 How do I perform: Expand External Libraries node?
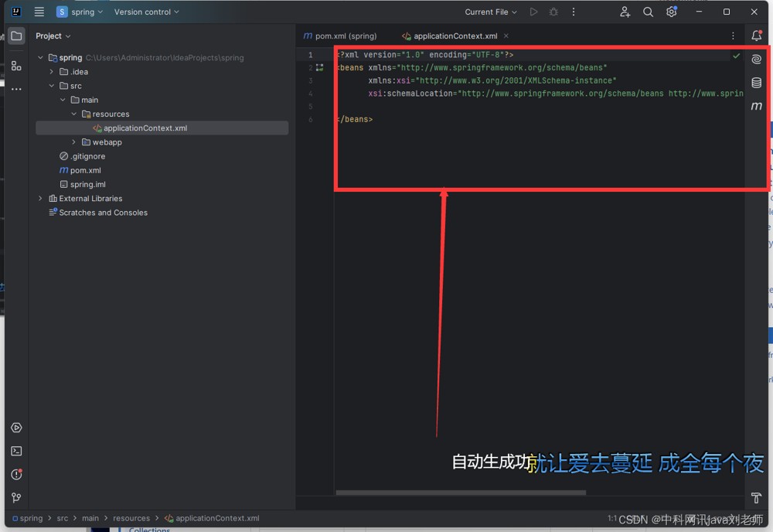coord(40,198)
